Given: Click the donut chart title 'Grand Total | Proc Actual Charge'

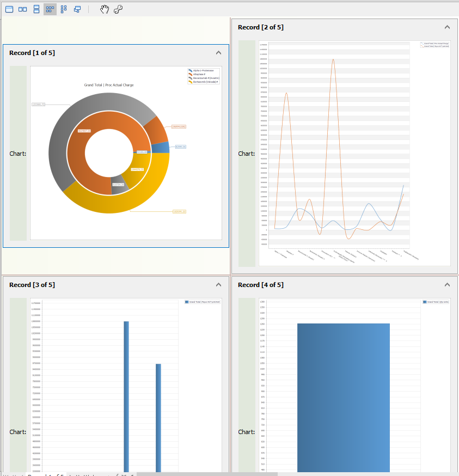Looking at the screenshot, I should point(109,85).
